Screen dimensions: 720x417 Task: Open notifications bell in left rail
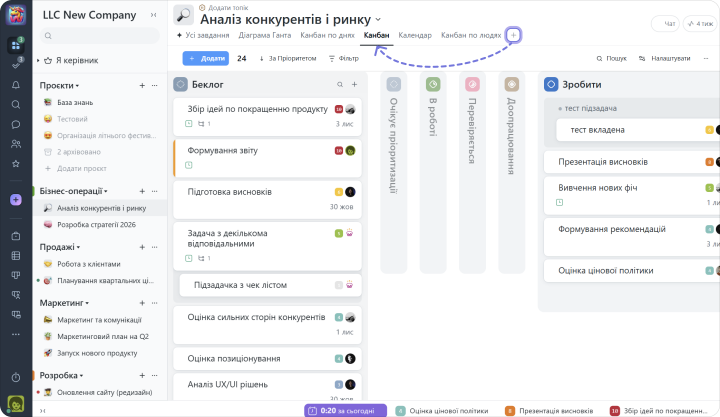pyautogui.click(x=15, y=86)
